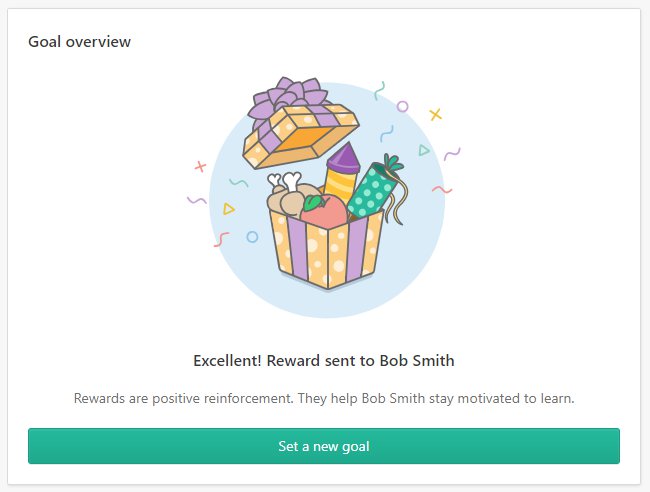Viewport: 650px width, 492px height.
Task: Click the green polka-dot party popper
Action: [373, 191]
